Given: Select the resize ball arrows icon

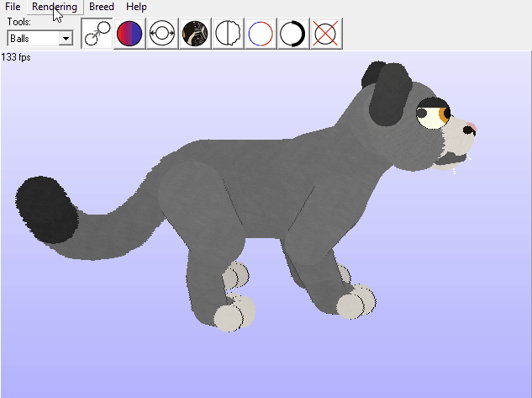Looking at the screenshot, I should (162, 34).
